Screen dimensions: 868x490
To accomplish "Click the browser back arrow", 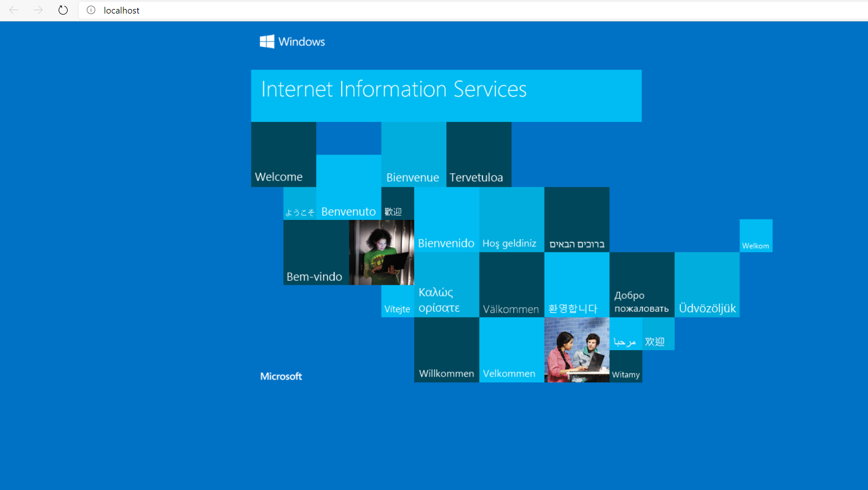I will click(14, 10).
